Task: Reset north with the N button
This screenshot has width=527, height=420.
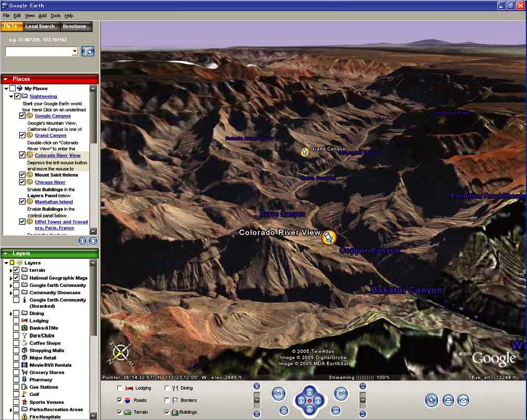Action: click(284, 410)
